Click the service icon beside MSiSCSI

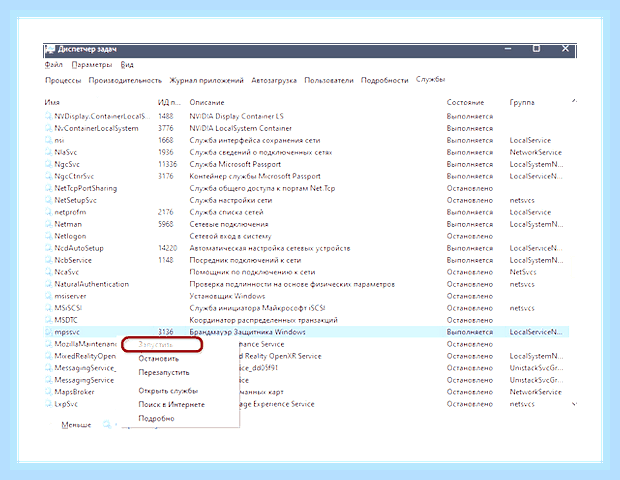pos(48,308)
